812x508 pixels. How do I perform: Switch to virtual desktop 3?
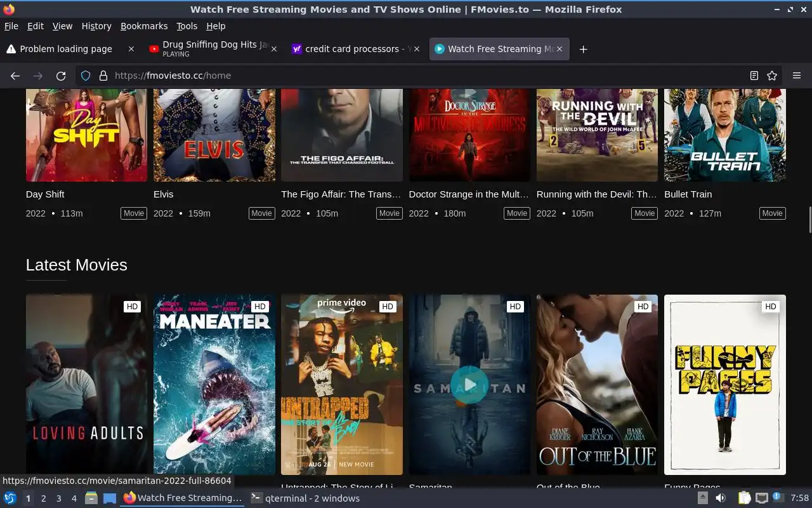(58, 498)
